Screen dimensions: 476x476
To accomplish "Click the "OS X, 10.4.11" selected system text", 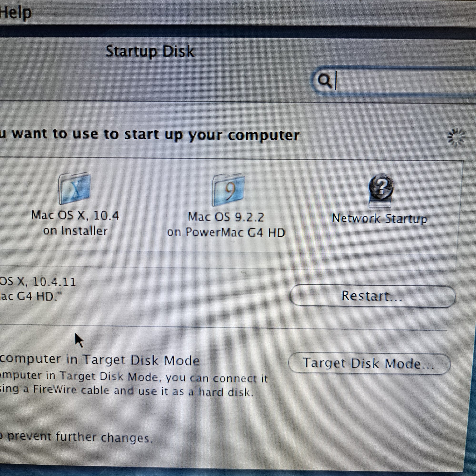I will click(x=38, y=282).
